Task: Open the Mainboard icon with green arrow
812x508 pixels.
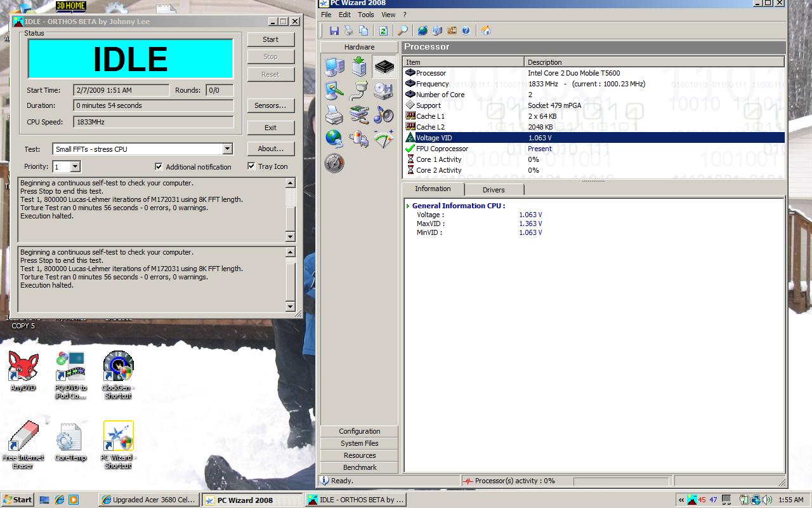Action: tap(359, 67)
